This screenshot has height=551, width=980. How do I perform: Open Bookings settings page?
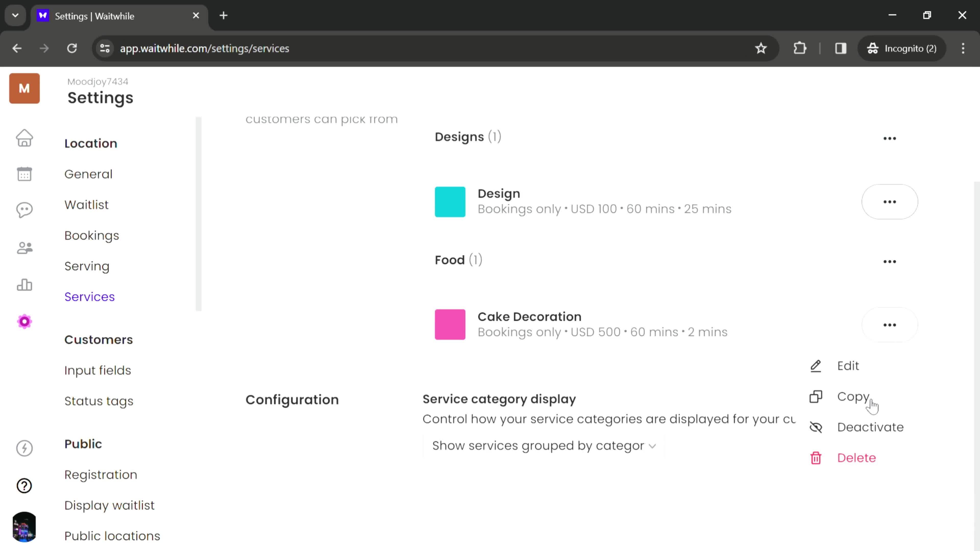pyautogui.click(x=92, y=236)
